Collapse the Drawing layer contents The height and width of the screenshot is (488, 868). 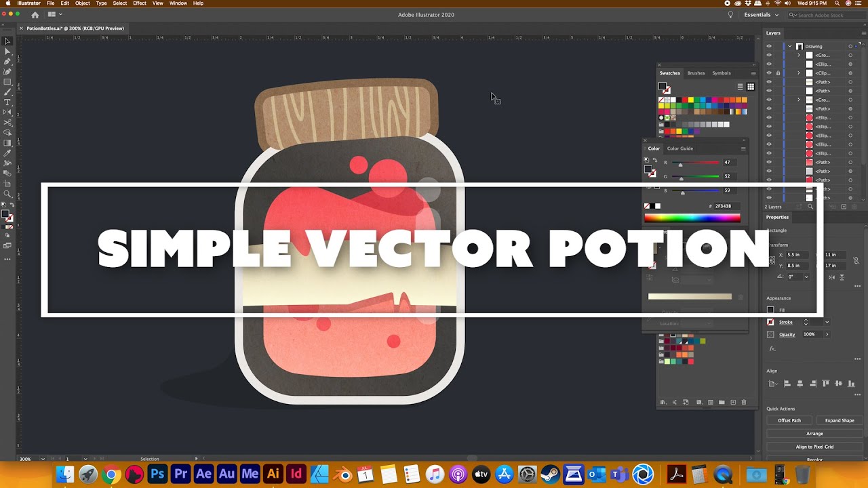[790, 46]
